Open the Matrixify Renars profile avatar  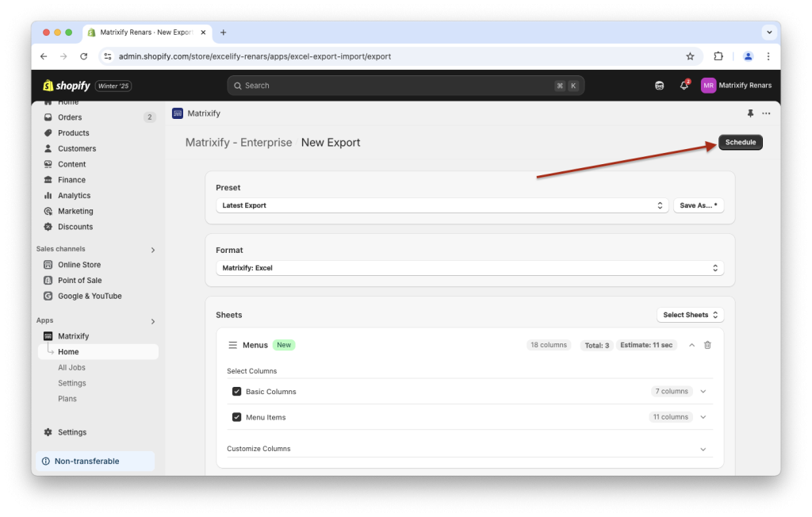click(x=708, y=85)
